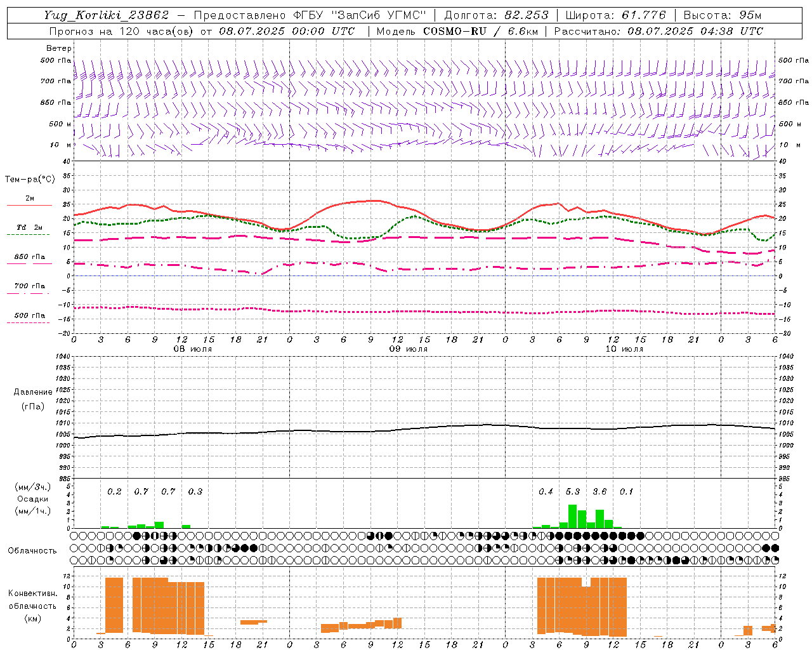812x650 pixels.
Task: Select the (мм/1ч.) precipitation unit label
Action: (33, 511)
